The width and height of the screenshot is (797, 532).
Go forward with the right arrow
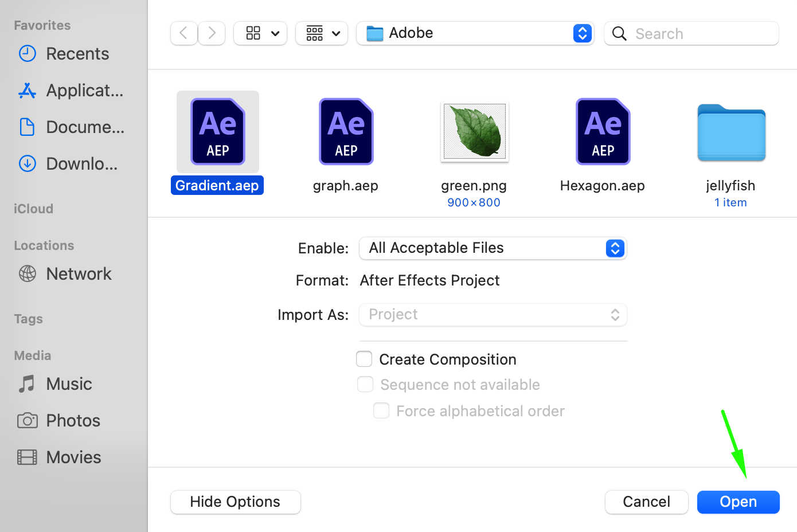(212, 33)
